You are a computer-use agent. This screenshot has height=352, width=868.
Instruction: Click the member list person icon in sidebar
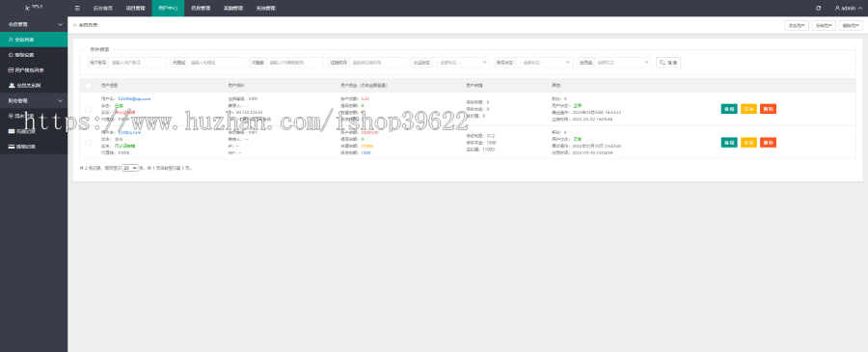point(11,40)
